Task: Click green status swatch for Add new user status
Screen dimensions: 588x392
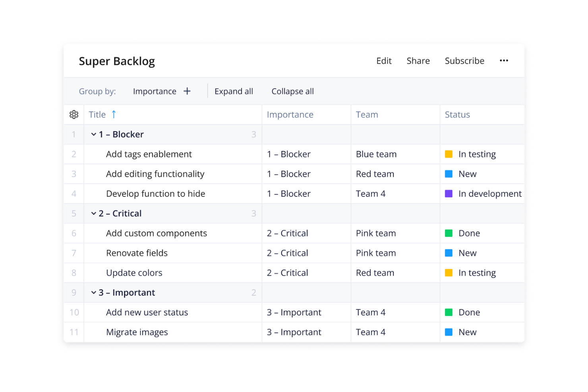Action: [x=449, y=312]
